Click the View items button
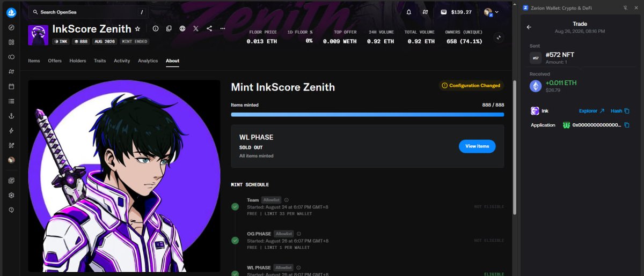Image resolution: width=644 pixels, height=276 pixels. tap(477, 146)
